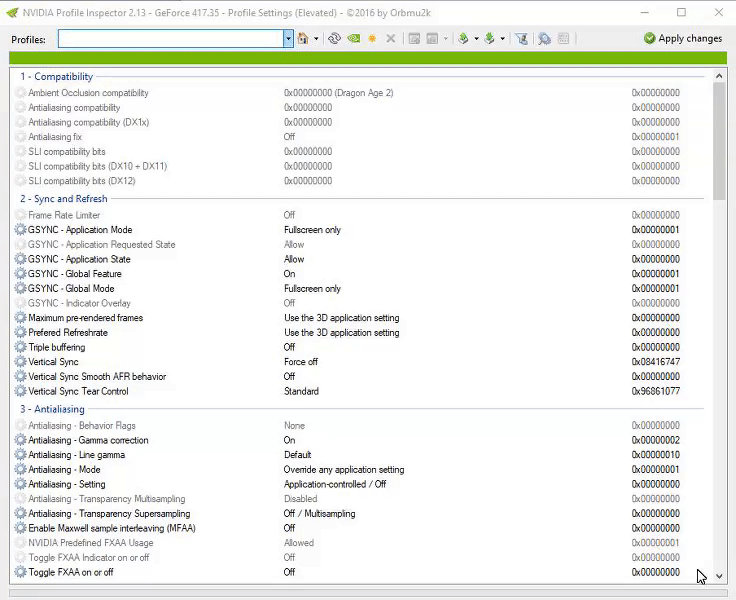This screenshot has width=736, height=600.
Task: Click the 'Default' value of Antialiasing - Line gamma
Action: click(x=298, y=454)
